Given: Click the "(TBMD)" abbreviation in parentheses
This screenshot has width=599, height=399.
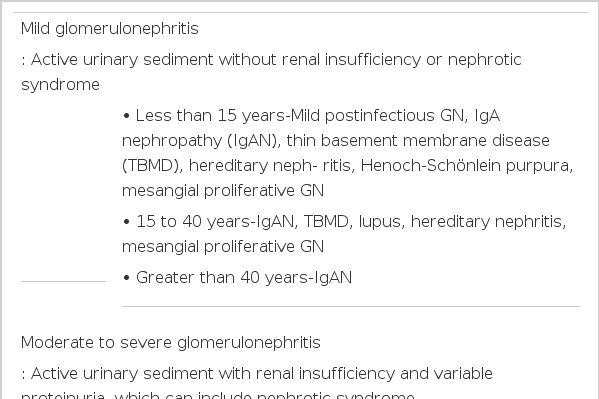Looking at the screenshot, I should click(x=152, y=165).
